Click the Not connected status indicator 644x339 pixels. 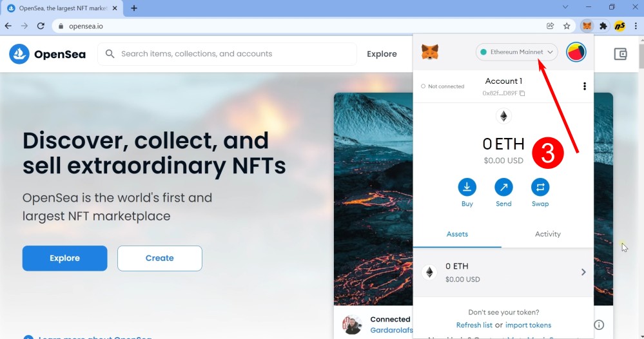pos(442,86)
